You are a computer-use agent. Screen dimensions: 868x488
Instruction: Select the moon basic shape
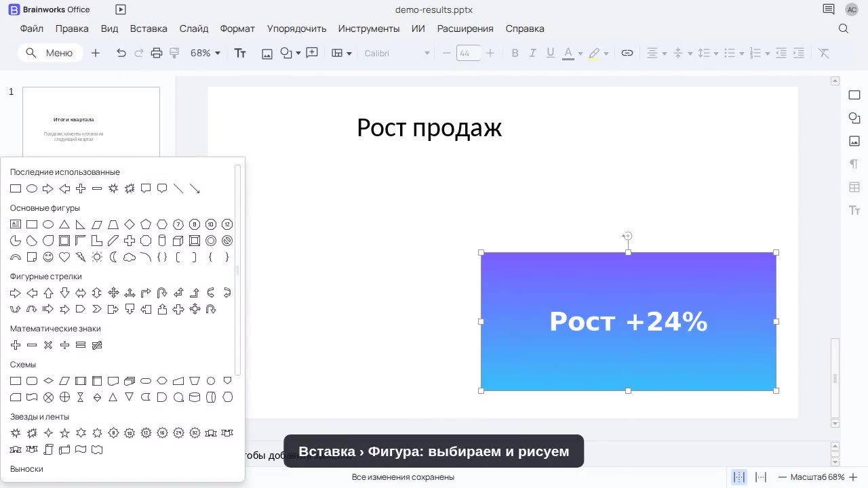coord(113,257)
